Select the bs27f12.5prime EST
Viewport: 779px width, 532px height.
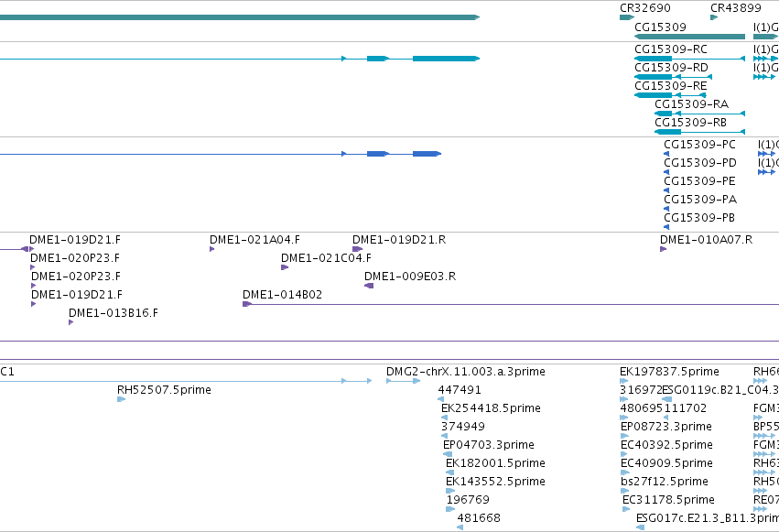click(x=665, y=482)
